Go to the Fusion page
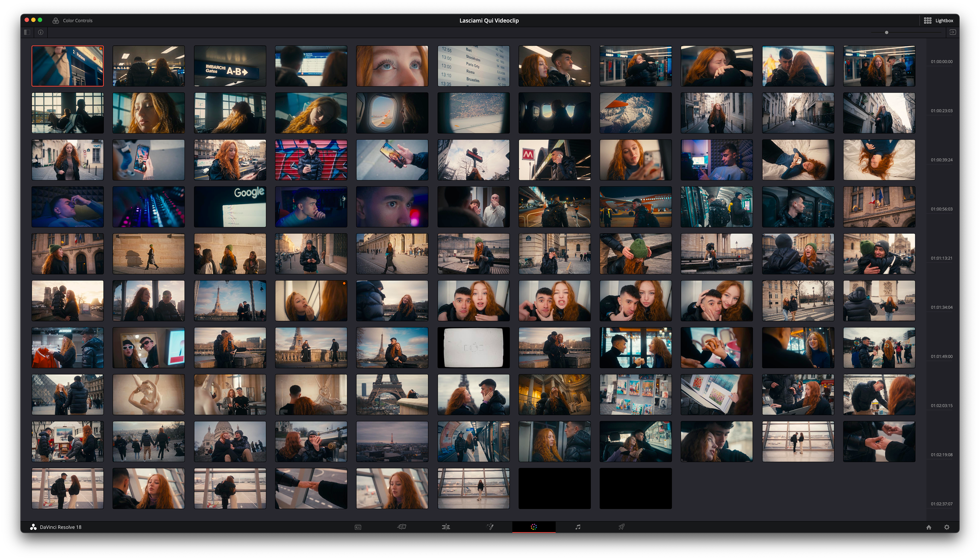 [490, 527]
